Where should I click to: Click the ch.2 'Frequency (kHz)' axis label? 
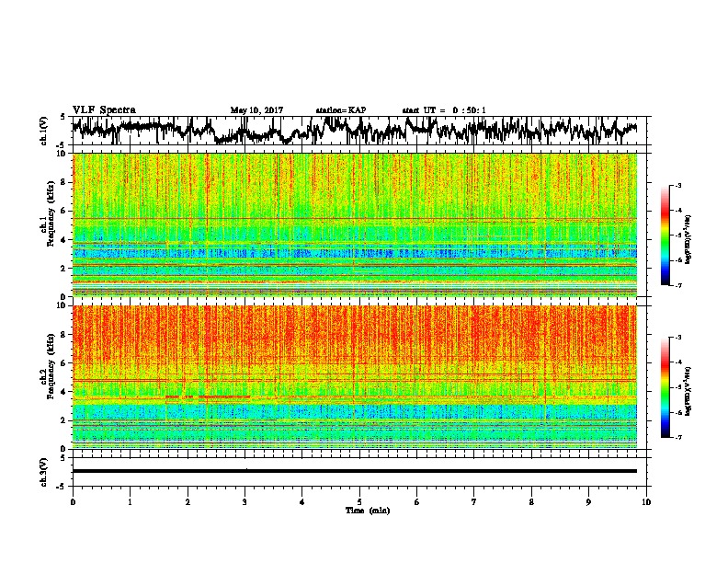click(x=51, y=367)
